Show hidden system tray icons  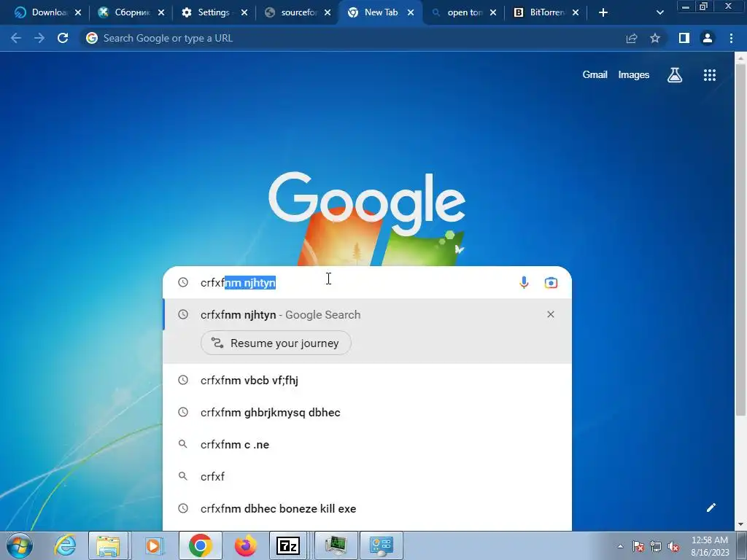coord(620,546)
